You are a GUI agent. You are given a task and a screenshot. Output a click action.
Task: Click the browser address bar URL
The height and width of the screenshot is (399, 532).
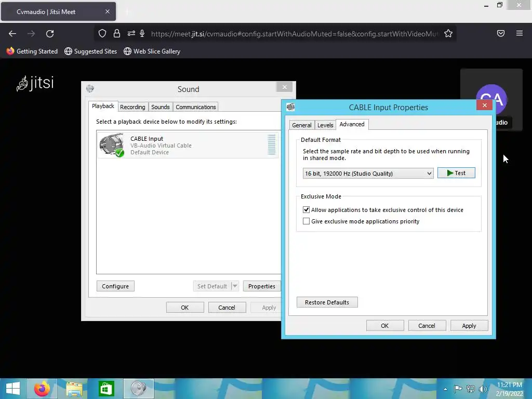295,34
